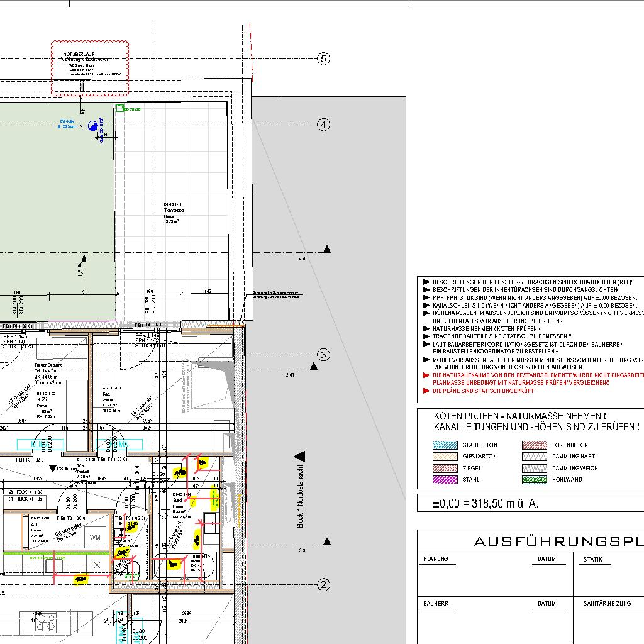Click the red Notüberlauf revision cloud note
Screen dimensions: 644x644
(89, 68)
